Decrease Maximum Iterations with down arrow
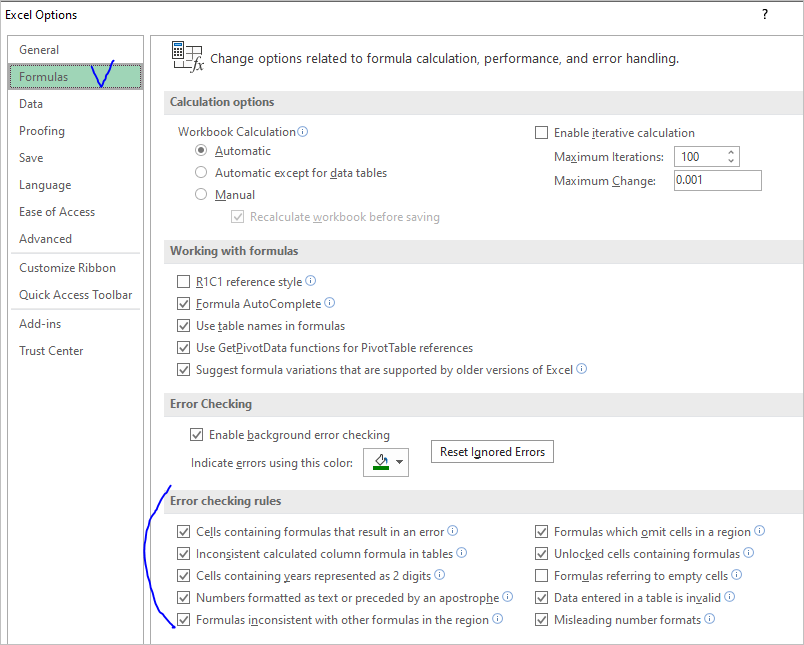 731,161
